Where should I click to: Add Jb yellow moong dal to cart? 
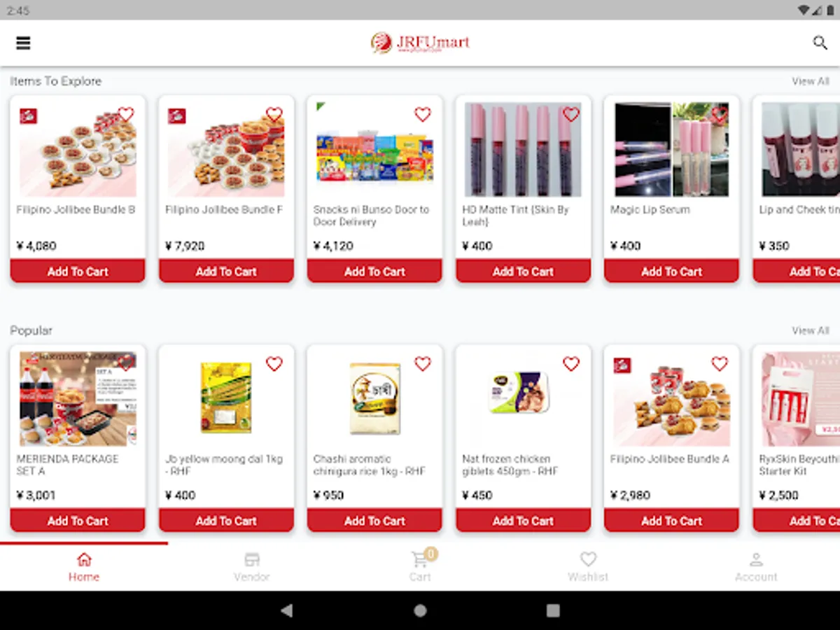pyautogui.click(x=226, y=520)
